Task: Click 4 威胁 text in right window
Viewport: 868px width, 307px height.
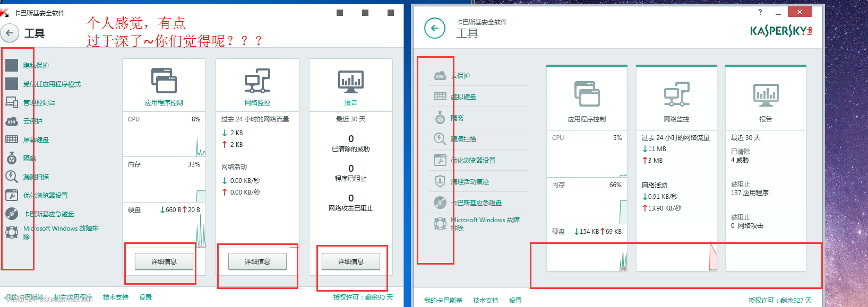Action: [x=740, y=160]
